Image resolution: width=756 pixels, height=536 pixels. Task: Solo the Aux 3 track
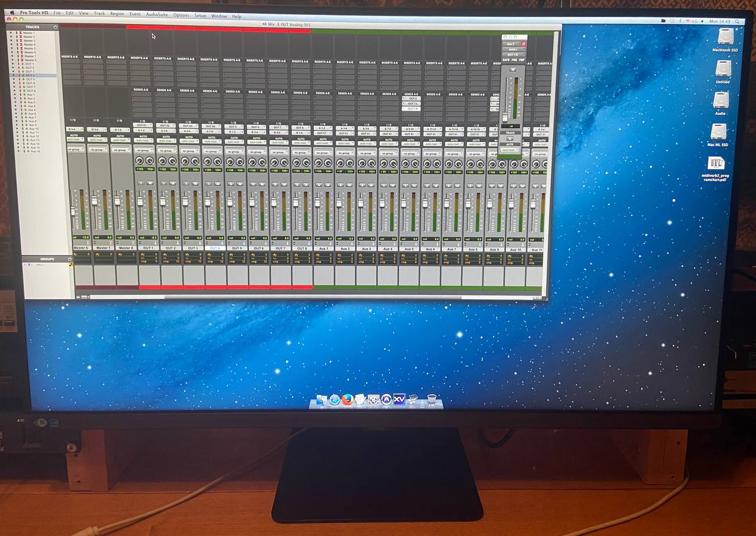pyautogui.click(x=362, y=185)
